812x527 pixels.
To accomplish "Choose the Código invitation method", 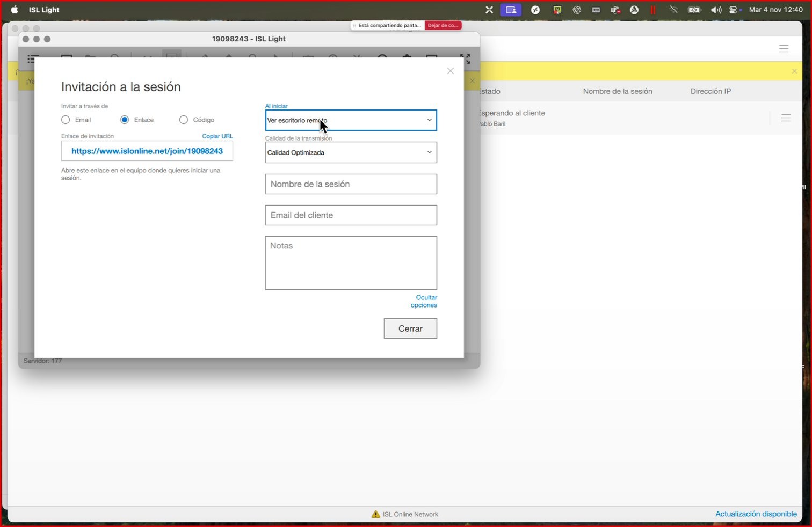I will coord(184,120).
